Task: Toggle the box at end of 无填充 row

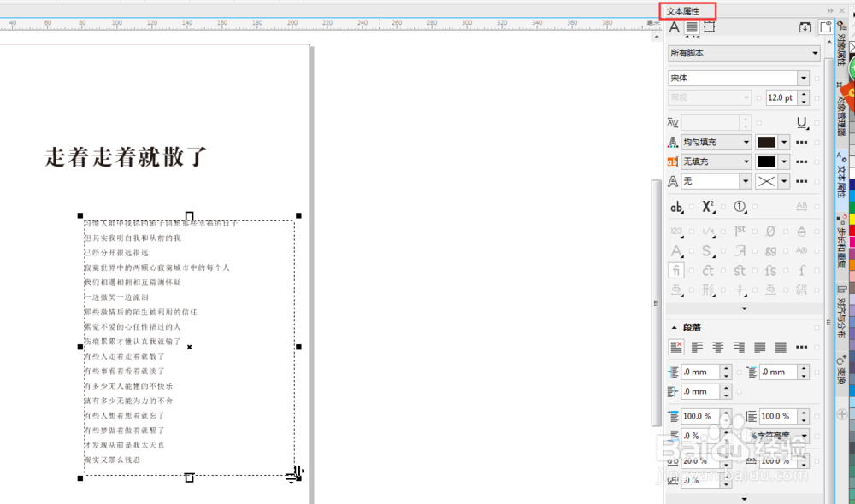Action: point(817,161)
